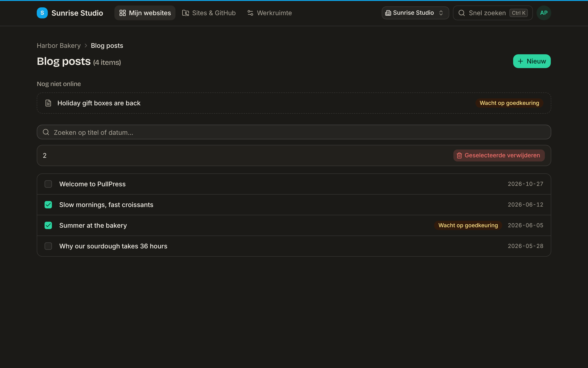
Task: Click Blog posts breadcrumb current page
Action: pyautogui.click(x=107, y=46)
